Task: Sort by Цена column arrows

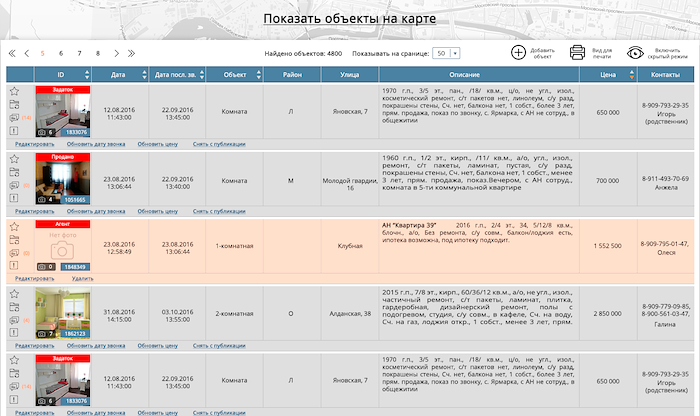Action: [632, 75]
